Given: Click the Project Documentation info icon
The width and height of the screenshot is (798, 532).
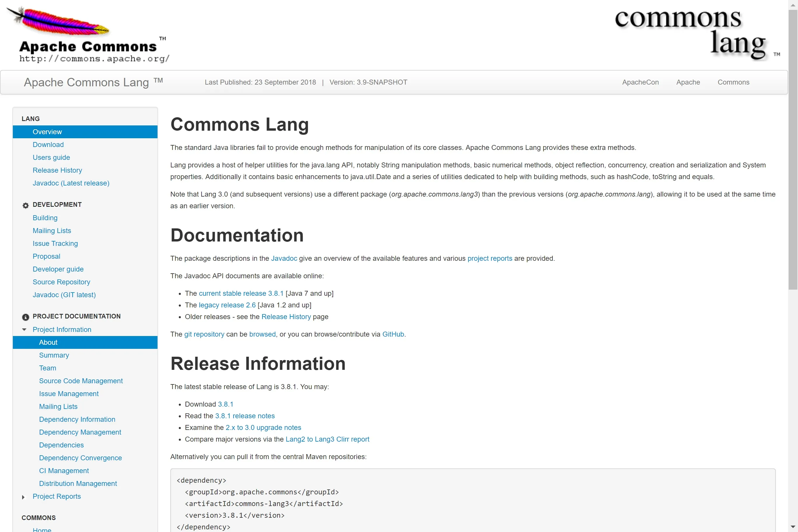Looking at the screenshot, I should (25, 317).
